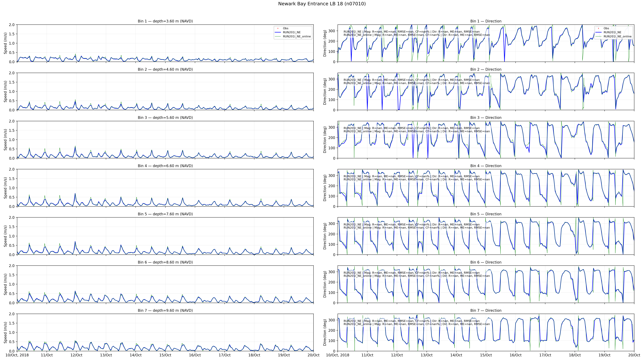Click the 'Bin 4 — depth=6.60 m (NAVD)' title
644x361 pixels.
(165, 166)
